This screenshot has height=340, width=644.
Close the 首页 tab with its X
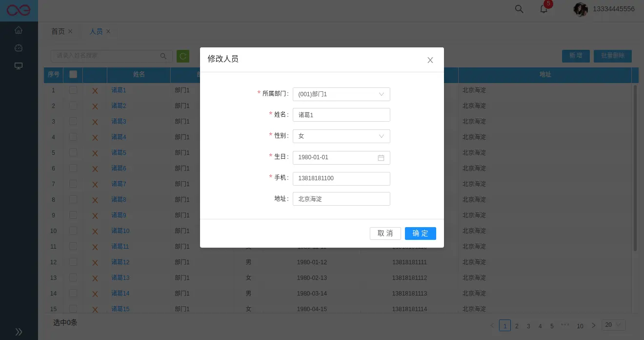tap(70, 31)
